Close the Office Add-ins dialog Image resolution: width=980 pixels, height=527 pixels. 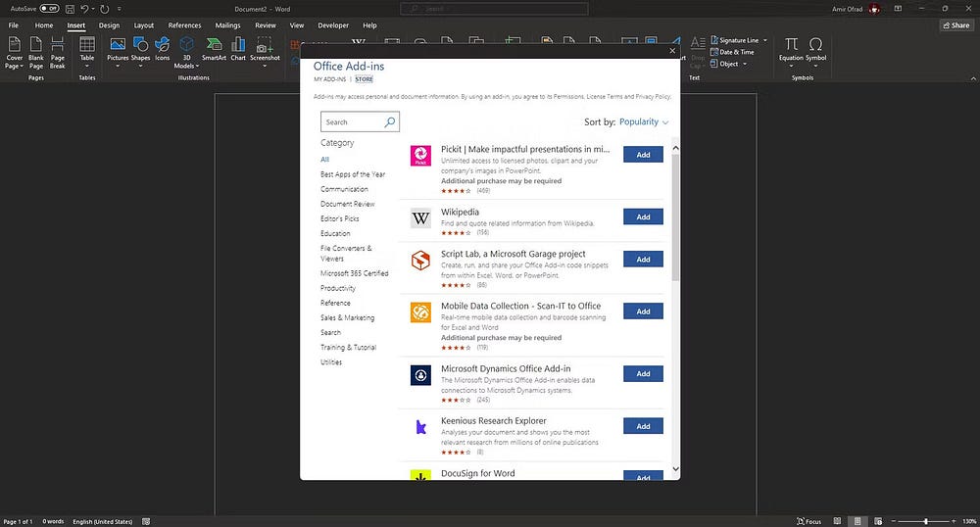tap(672, 51)
